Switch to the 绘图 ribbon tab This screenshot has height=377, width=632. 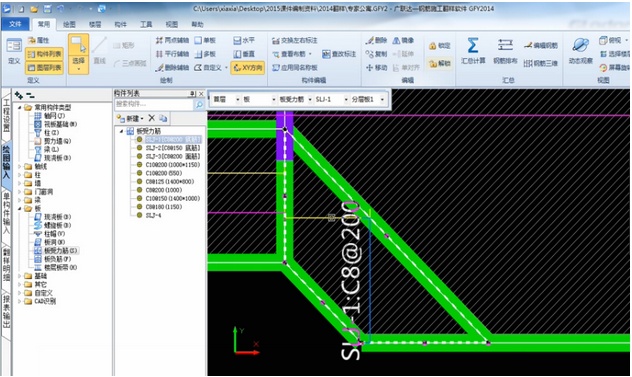pos(69,24)
